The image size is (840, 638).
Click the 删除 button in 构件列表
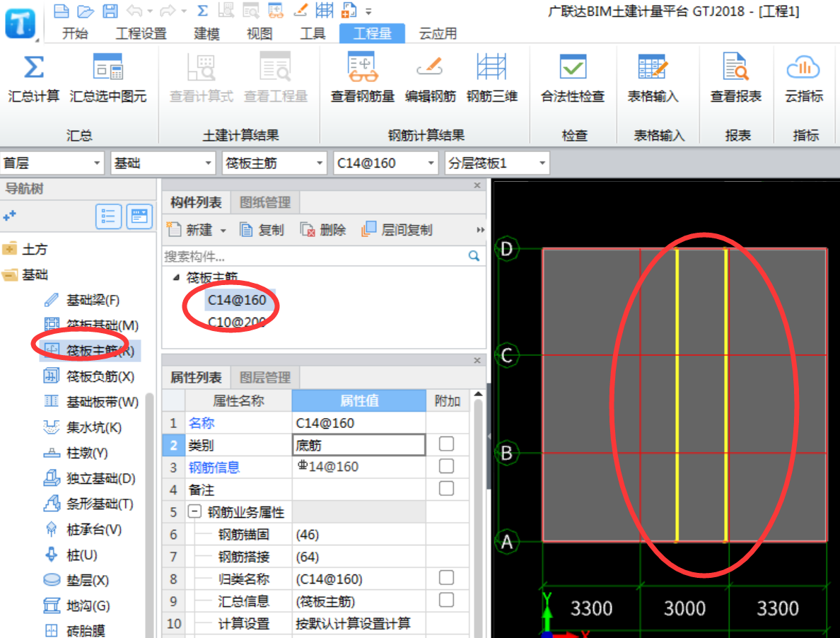[x=324, y=231]
